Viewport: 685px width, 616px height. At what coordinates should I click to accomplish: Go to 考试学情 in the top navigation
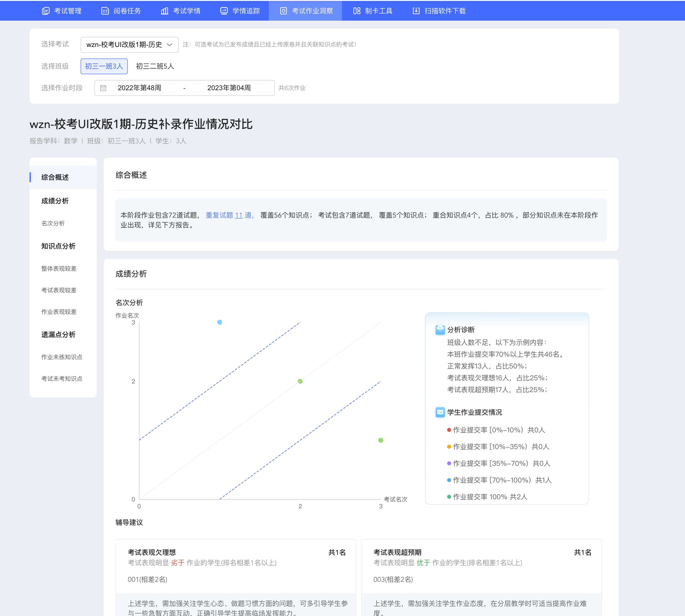(x=181, y=11)
